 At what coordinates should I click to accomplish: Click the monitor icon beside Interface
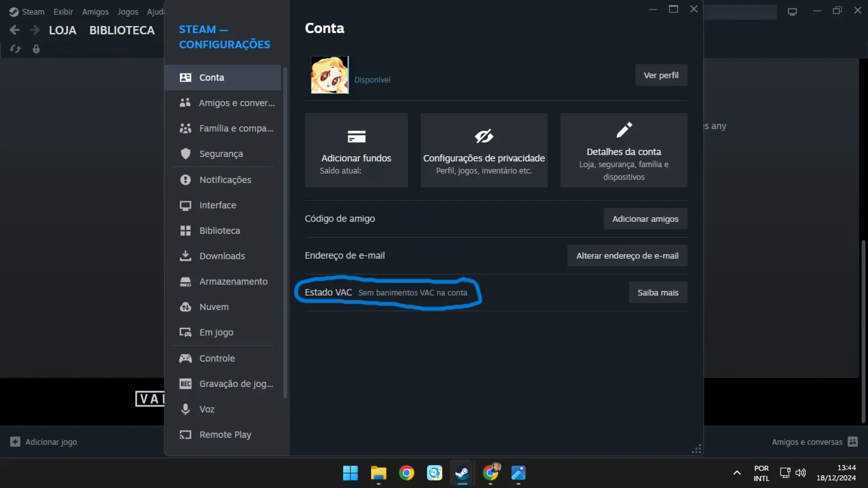point(186,205)
